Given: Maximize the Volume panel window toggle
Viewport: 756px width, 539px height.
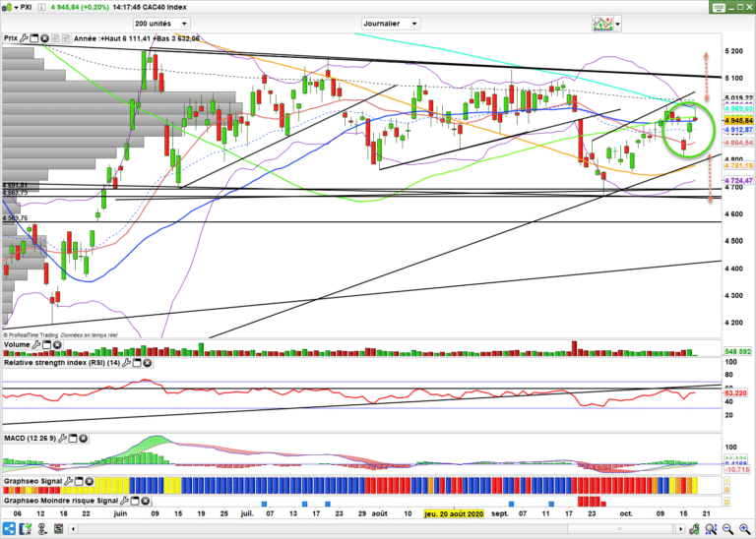Looking at the screenshot, I should [48, 345].
